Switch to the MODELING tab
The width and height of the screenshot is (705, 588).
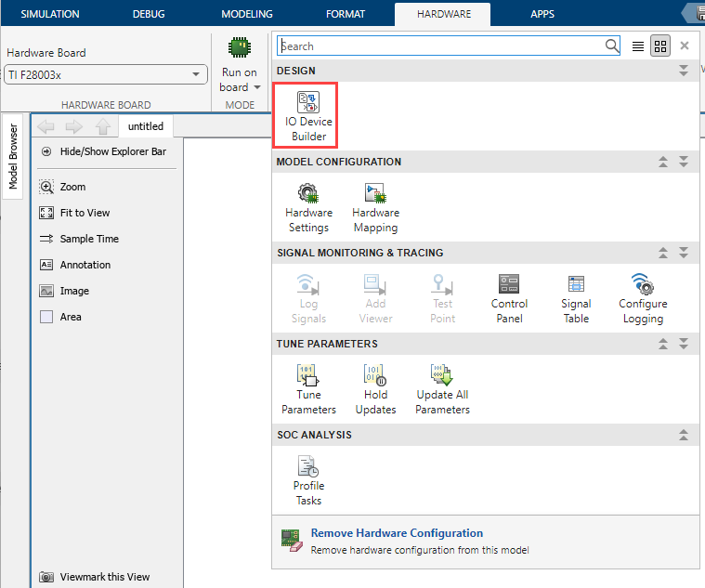pyautogui.click(x=247, y=14)
